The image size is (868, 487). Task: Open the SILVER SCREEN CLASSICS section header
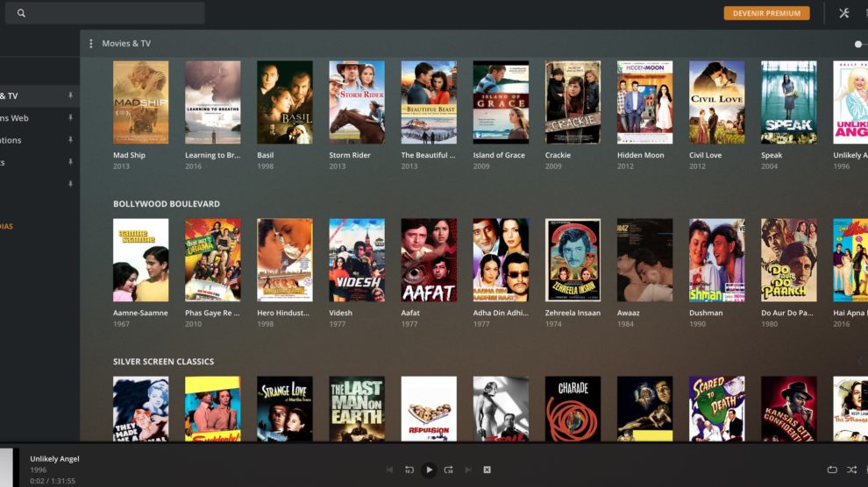click(163, 362)
